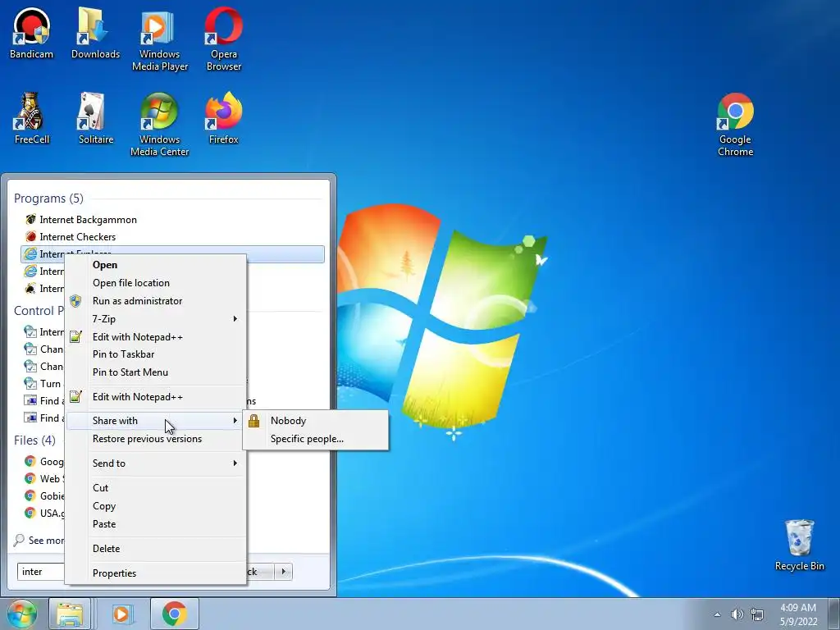
Task: Select the Windows Media Center desktop icon
Action: click(160, 125)
